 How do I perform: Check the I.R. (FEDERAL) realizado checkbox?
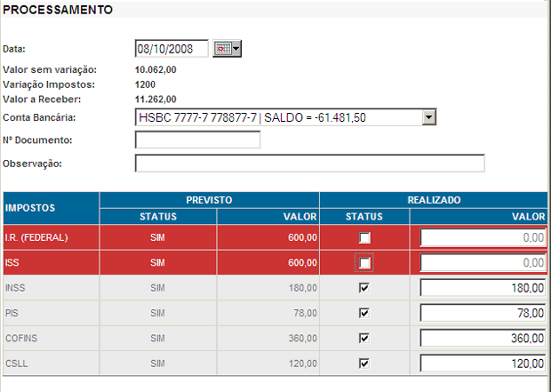[364, 237]
